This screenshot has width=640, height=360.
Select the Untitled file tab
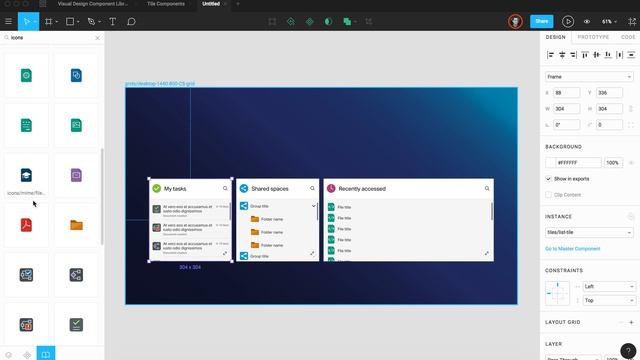tap(211, 4)
